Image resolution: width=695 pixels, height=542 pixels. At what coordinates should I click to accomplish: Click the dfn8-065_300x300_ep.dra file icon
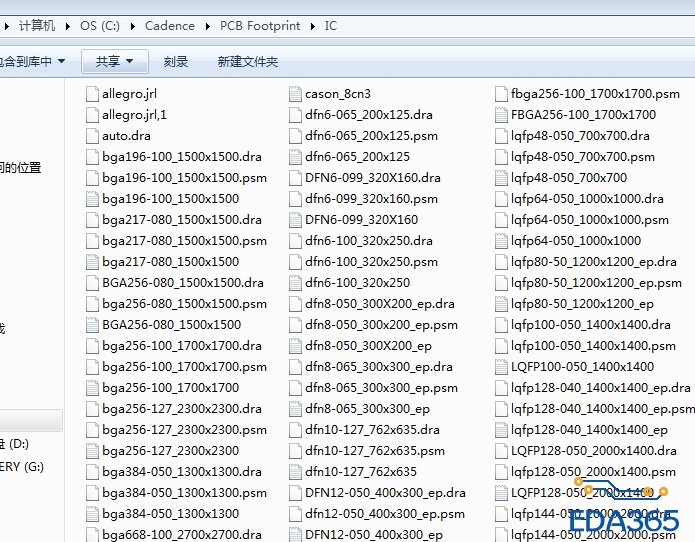coord(295,367)
